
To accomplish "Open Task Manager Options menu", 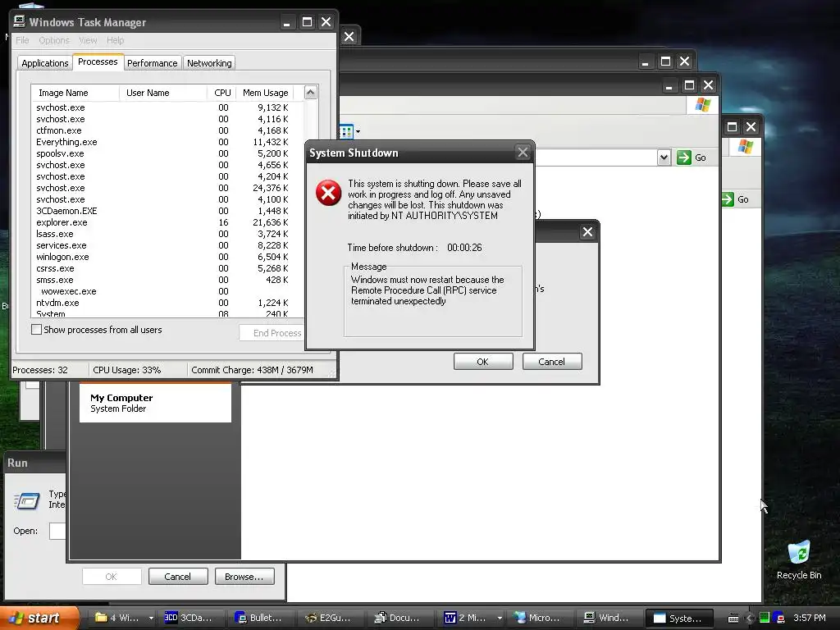I will point(54,40).
